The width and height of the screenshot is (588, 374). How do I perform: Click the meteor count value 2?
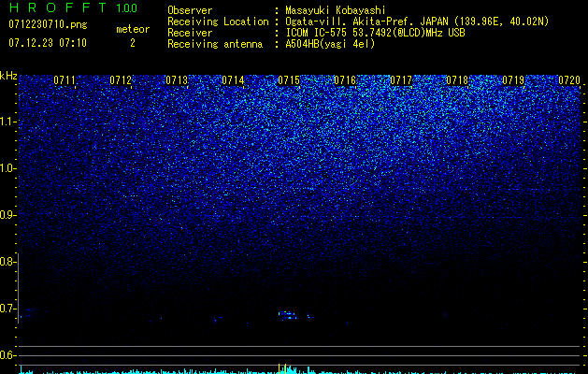(x=133, y=43)
